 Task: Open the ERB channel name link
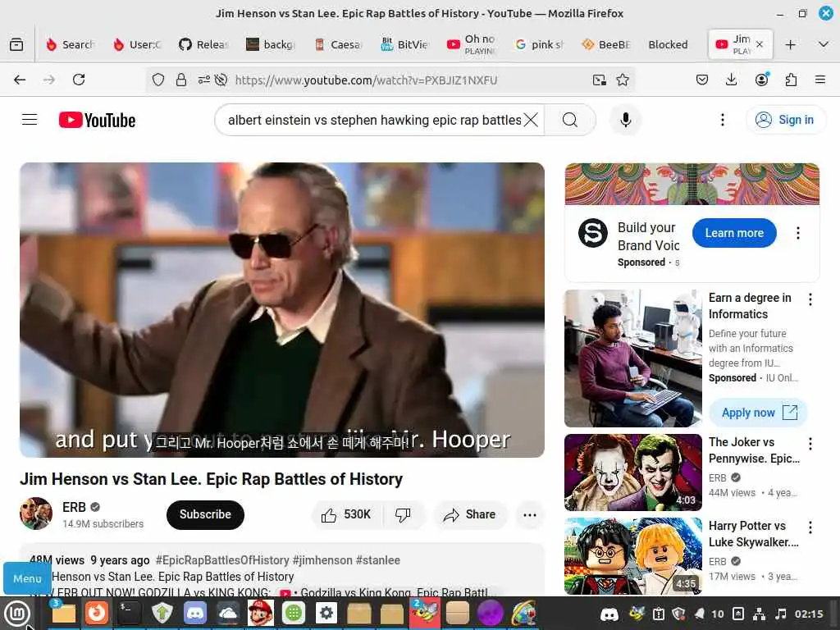click(x=74, y=507)
